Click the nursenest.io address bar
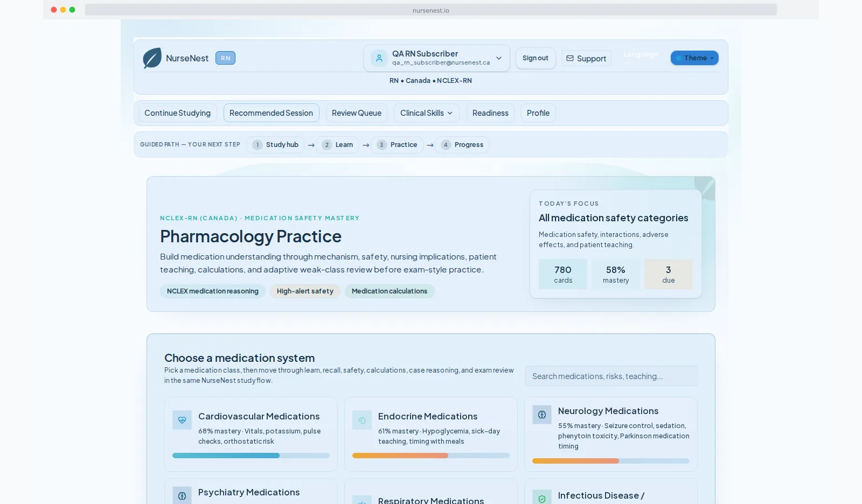 point(431,10)
